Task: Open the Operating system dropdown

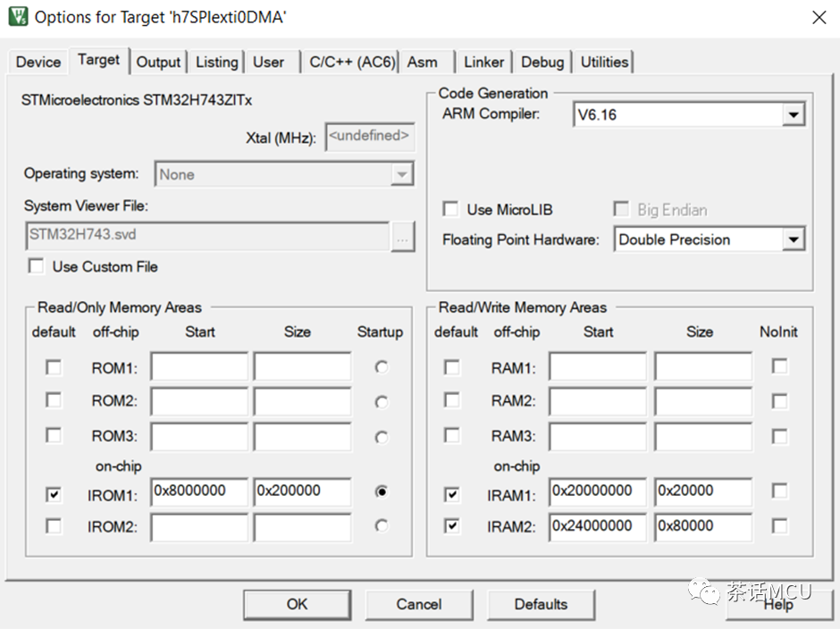Action: 402,174
